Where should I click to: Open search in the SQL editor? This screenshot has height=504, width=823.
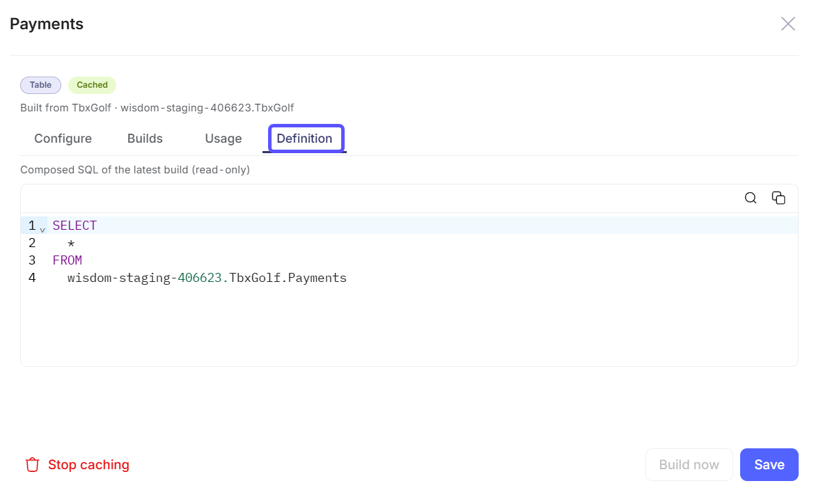click(751, 198)
